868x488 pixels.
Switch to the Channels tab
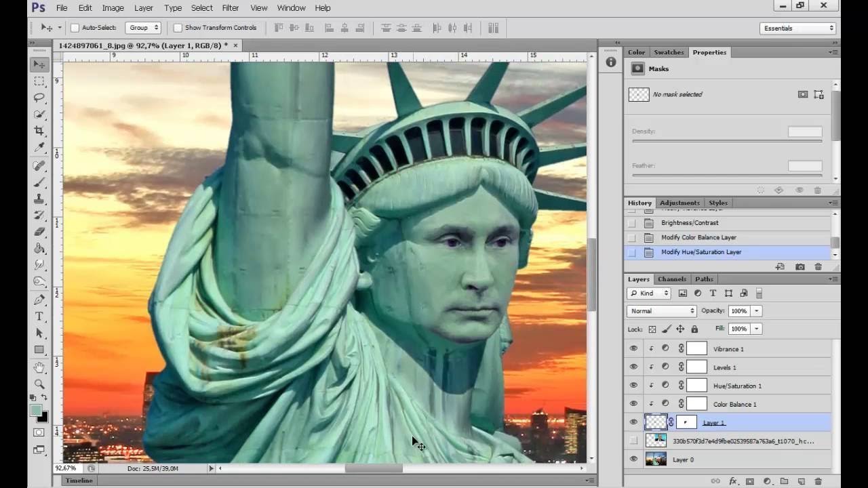(672, 279)
